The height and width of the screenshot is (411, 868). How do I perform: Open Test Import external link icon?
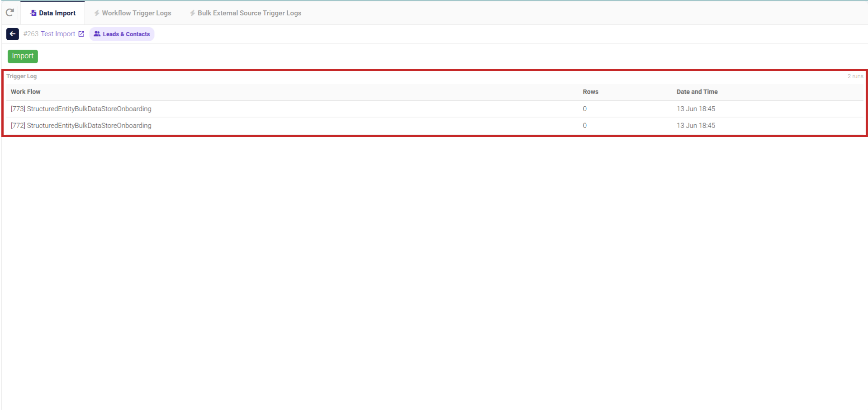(81, 34)
